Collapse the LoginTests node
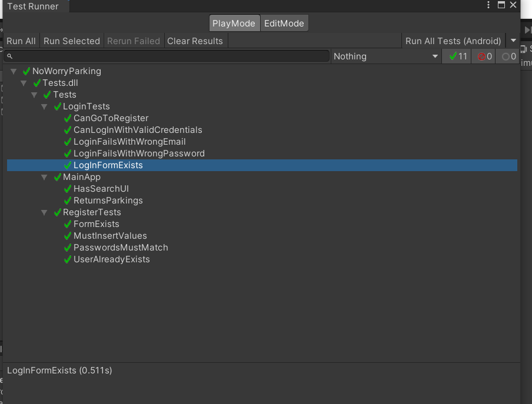 (x=44, y=107)
